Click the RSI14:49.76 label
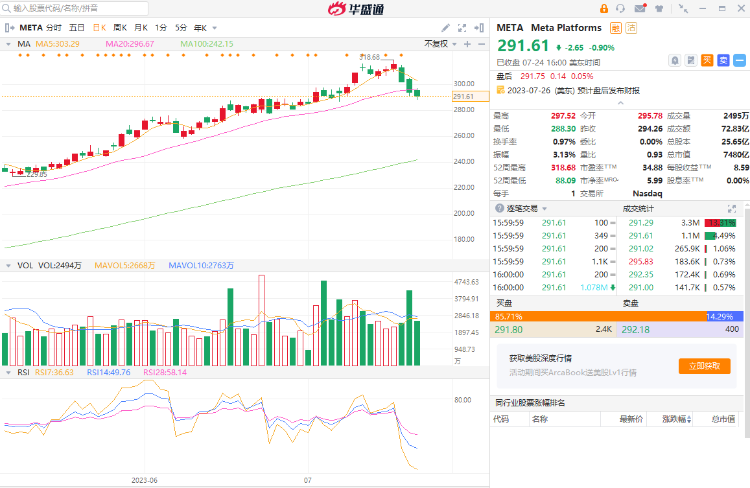The width and height of the screenshot is (750, 488). pos(109,372)
